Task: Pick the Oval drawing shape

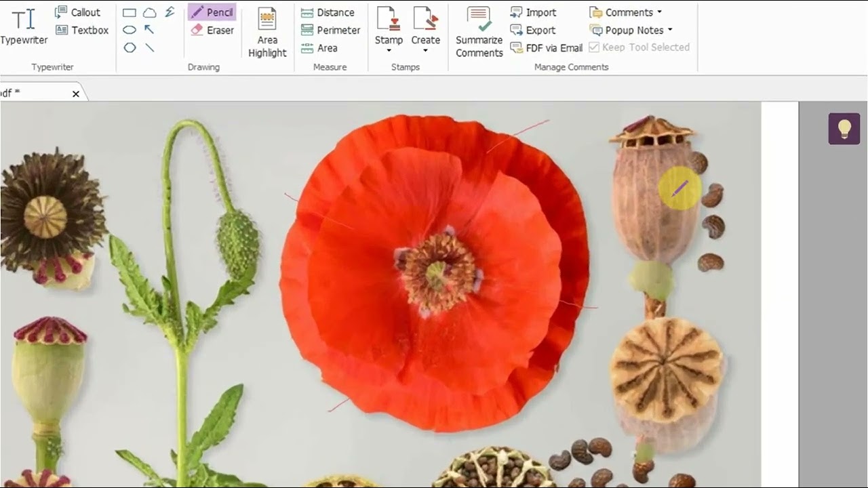Action: [130, 30]
